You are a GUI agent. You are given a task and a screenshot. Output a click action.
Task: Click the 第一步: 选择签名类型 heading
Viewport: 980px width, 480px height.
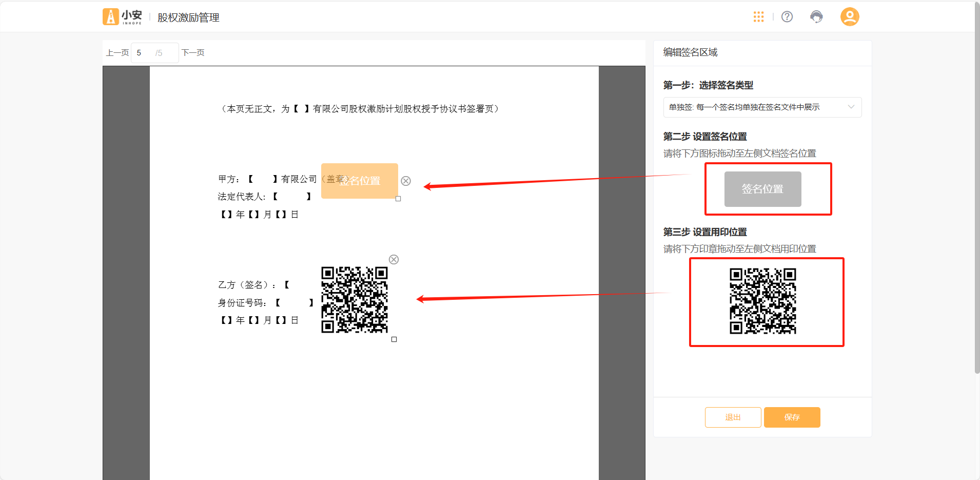(708, 85)
